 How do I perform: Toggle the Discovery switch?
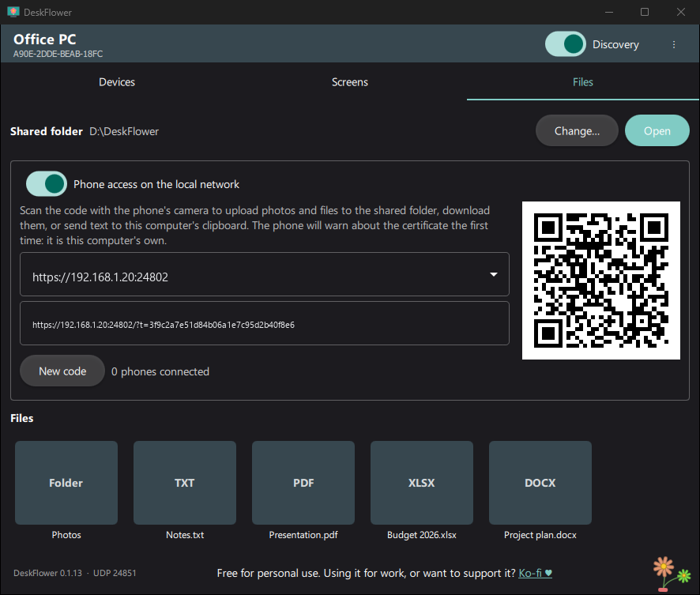click(565, 44)
